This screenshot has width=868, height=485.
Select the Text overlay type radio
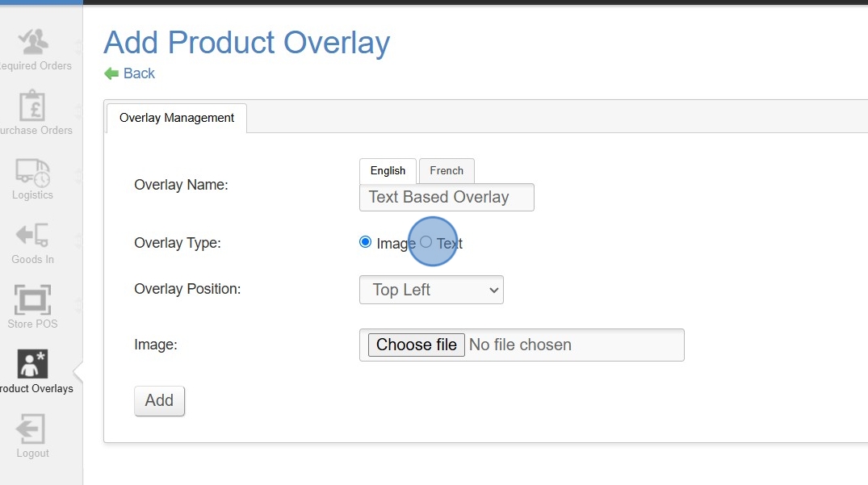point(426,242)
